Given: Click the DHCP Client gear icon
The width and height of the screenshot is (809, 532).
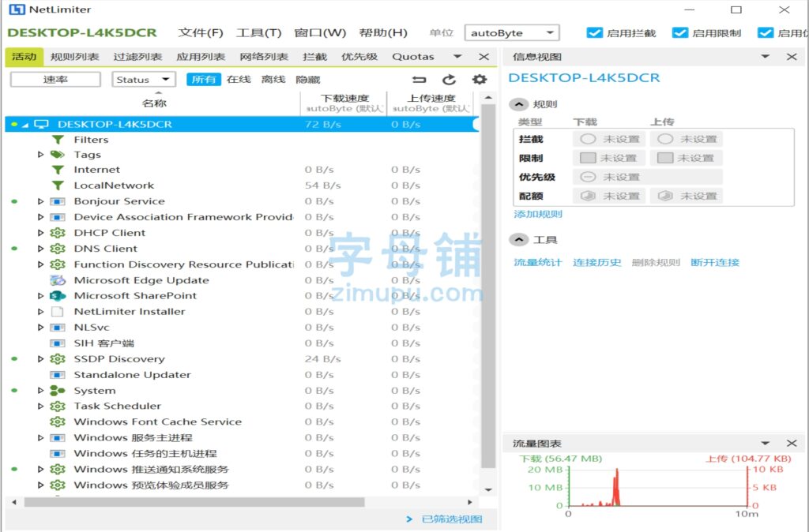Looking at the screenshot, I should [57, 233].
